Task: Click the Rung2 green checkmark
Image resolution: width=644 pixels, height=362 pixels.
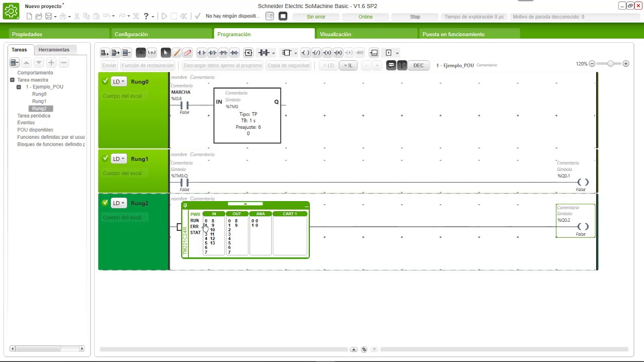Action: click(105, 203)
